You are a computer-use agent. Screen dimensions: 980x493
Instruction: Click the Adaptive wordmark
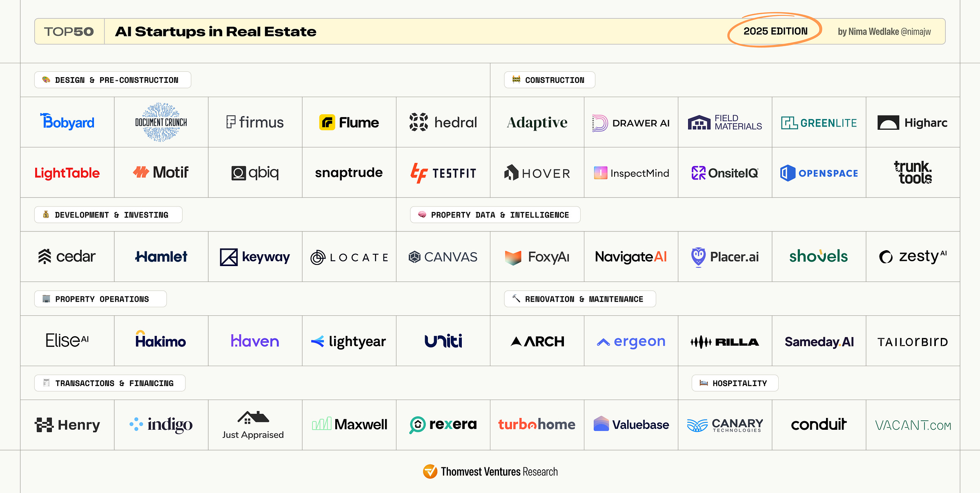(x=537, y=122)
